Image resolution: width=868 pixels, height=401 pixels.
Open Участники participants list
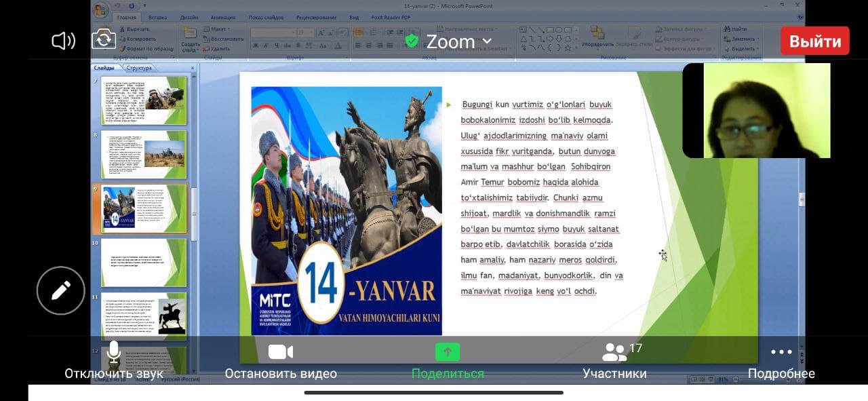click(614, 360)
